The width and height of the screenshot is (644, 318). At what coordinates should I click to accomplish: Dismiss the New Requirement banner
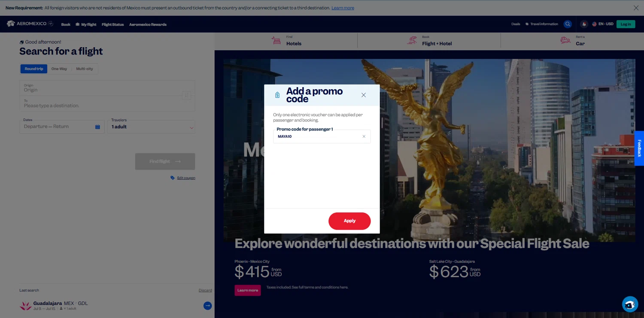[636, 8]
